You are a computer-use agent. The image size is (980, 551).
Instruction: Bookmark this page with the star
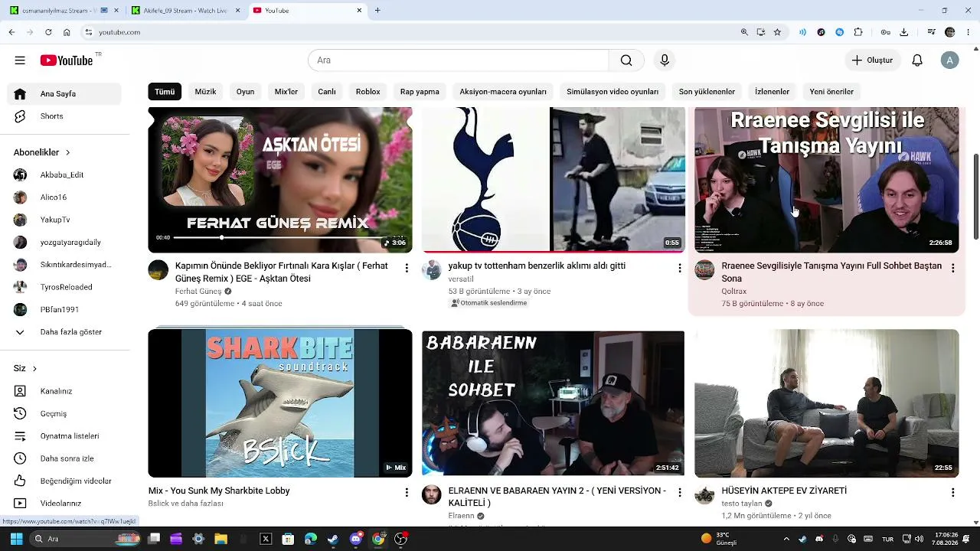(777, 32)
